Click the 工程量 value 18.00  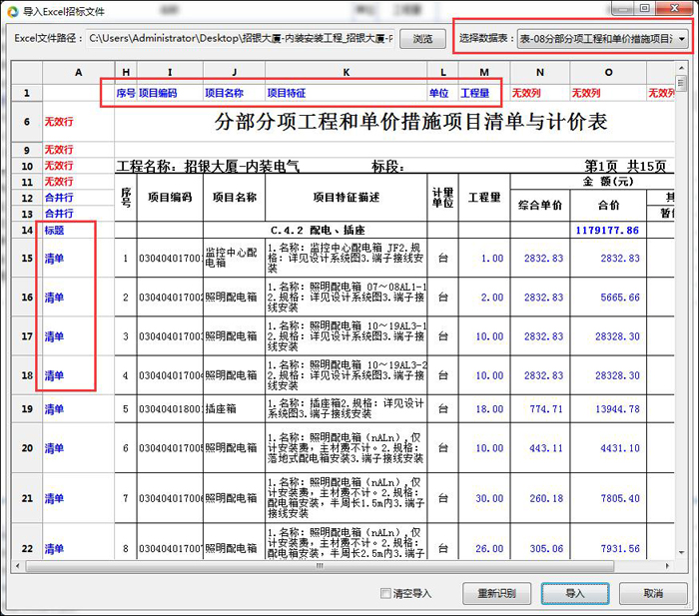pyautogui.click(x=489, y=409)
